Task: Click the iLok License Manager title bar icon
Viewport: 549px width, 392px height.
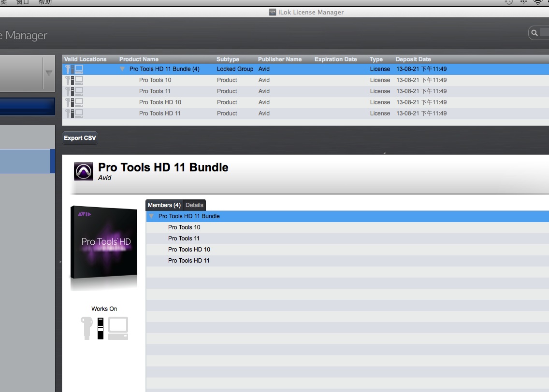Action: click(x=273, y=12)
